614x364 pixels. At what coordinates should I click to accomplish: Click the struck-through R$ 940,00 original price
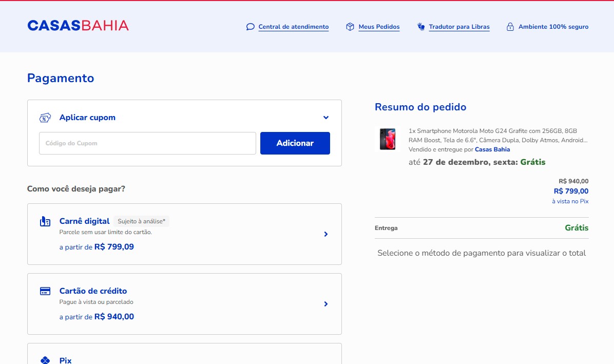(x=573, y=181)
